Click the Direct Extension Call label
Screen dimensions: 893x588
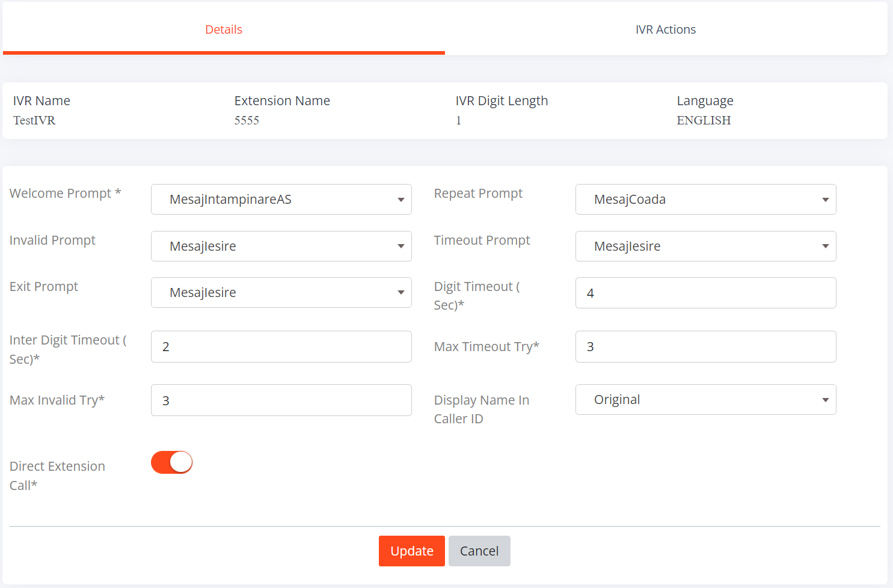57,476
